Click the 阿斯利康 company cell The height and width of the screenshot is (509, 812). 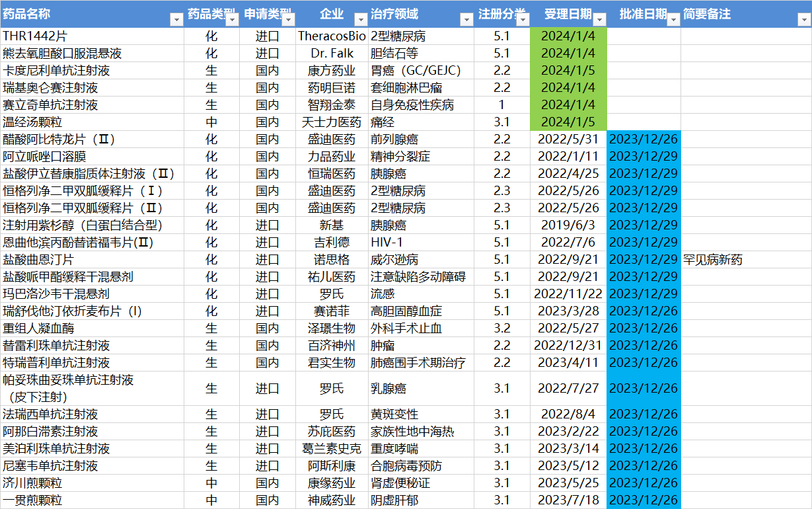click(332, 466)
